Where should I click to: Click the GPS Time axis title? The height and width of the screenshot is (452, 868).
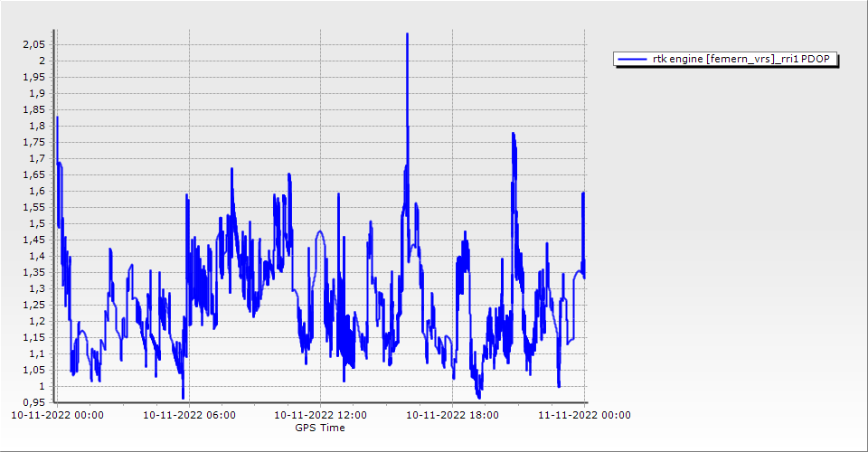320,428
